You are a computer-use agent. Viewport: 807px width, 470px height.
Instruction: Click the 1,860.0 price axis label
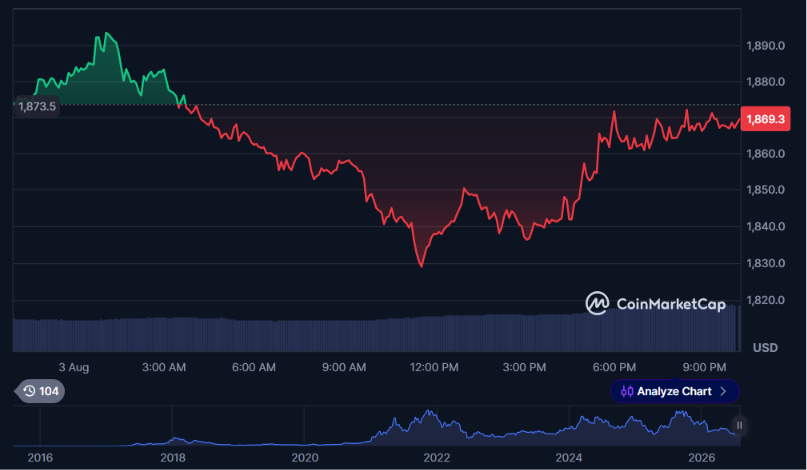click(x=765, y=154)
